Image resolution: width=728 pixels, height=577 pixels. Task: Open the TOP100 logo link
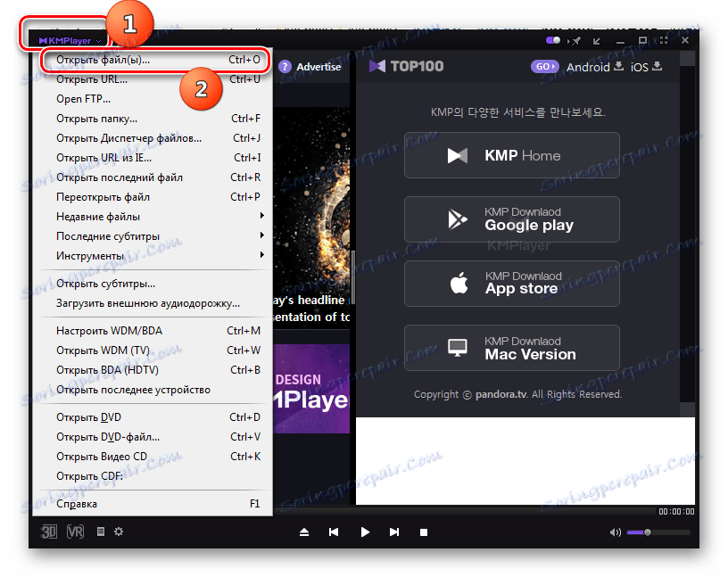[406, 66]
